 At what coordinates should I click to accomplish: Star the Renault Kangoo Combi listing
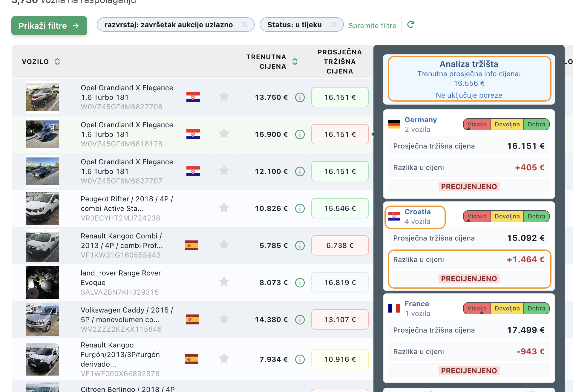click(224, 245)
